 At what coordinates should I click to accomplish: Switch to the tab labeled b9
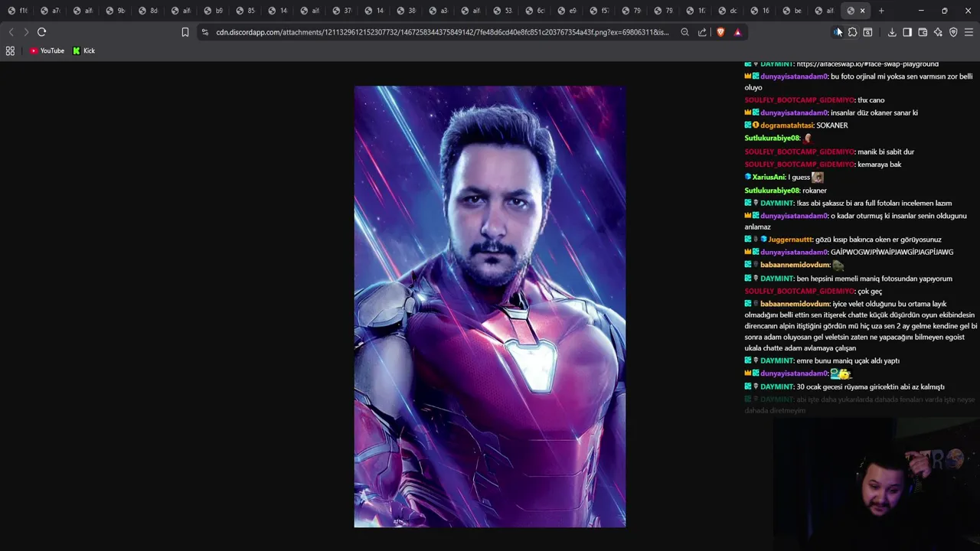click(x=213, y=11)
